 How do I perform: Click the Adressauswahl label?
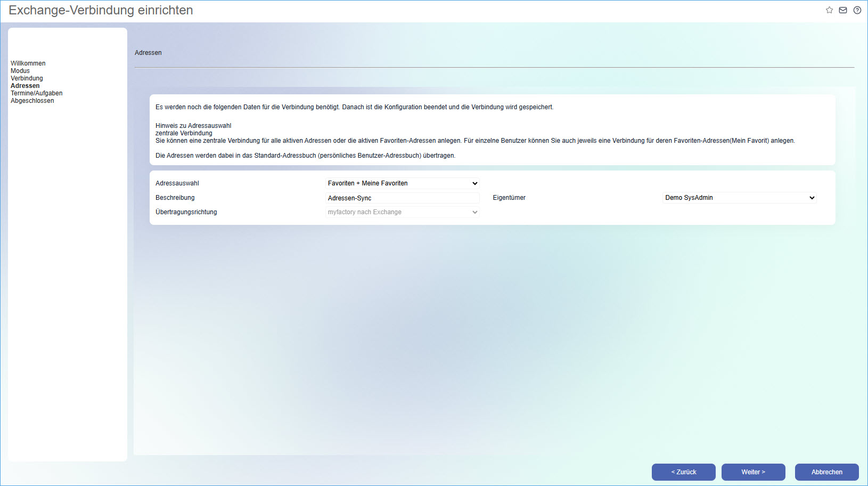177,183
